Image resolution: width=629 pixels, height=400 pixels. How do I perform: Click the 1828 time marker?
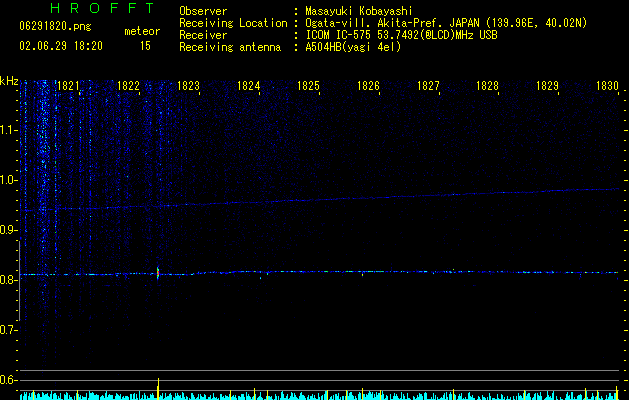point(487,86)
